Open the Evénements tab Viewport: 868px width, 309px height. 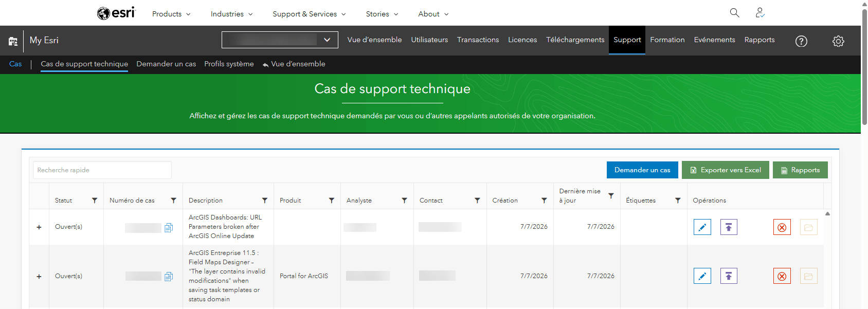tap(714, 40)
